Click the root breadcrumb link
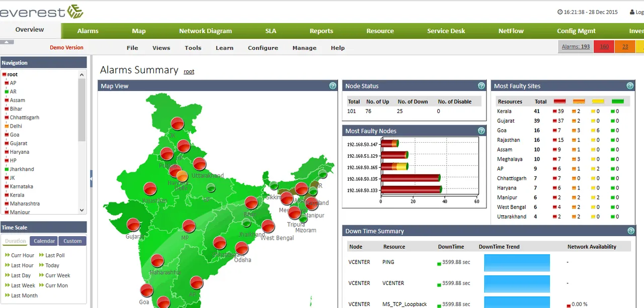 coord(189,71)
